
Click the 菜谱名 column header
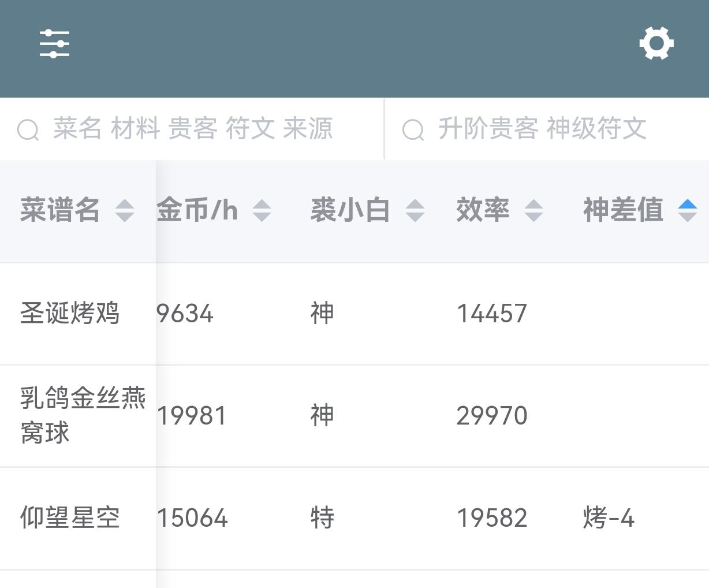(x=77, y=210)
